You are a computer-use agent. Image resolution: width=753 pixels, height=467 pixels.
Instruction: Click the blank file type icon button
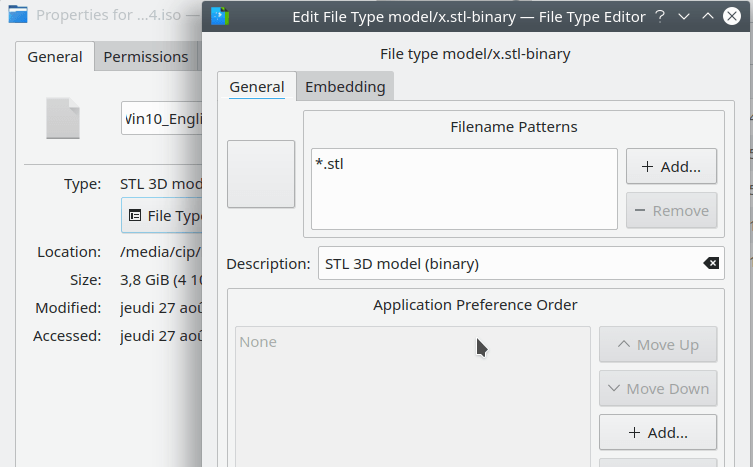pos(261,174)
